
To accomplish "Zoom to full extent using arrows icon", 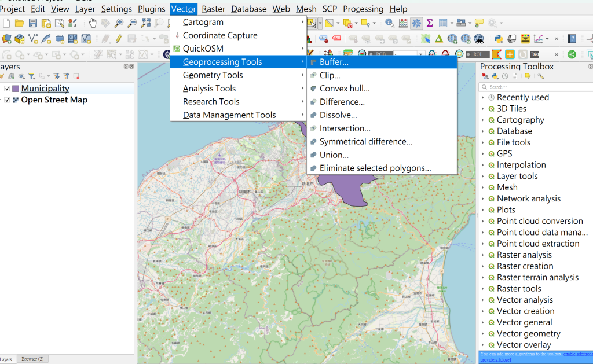I will (x=145, y=23).
